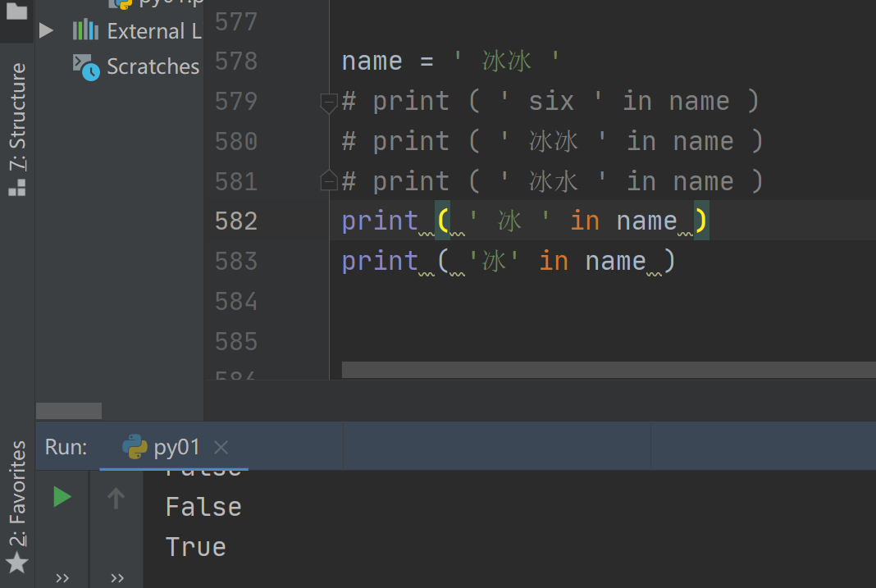Click the Scratches console icon
This screenshot has width=876, height=588.
[x=86, y=67]
